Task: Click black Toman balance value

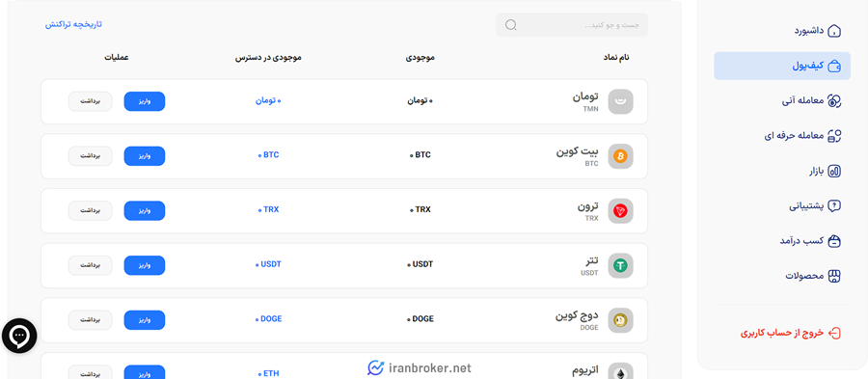Action: (x=420, y=100)
